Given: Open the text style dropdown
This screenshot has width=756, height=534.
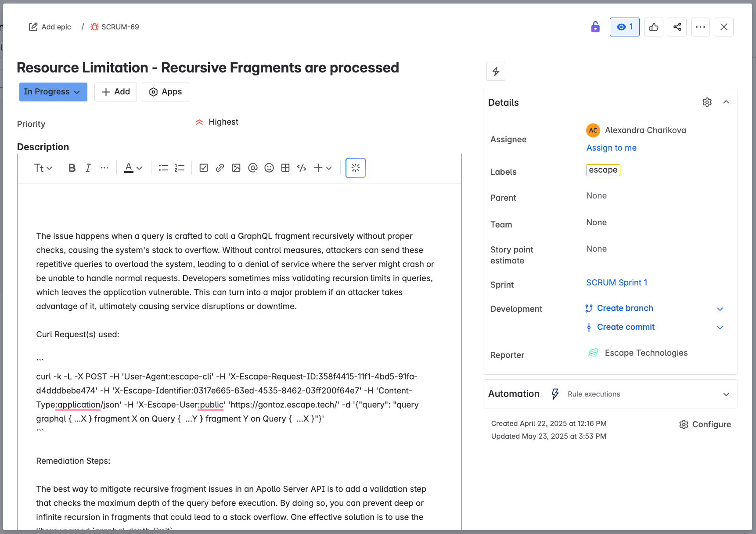Looking at the screenshot, I should click(42, 168).
